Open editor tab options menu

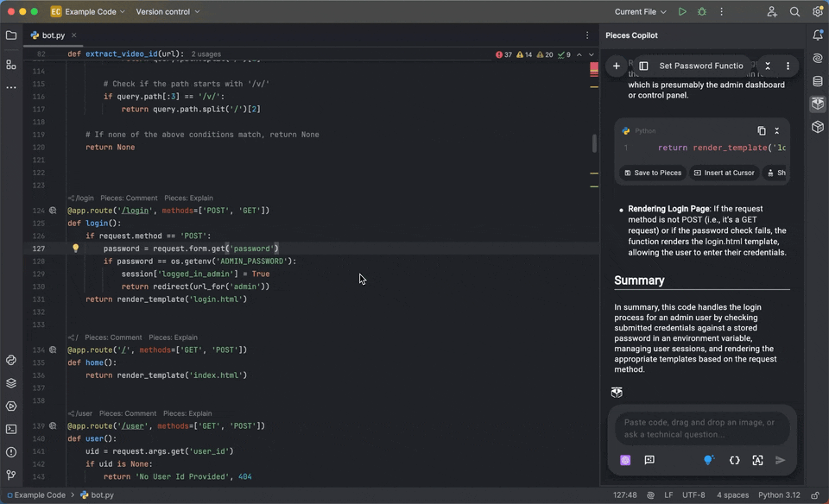click(x=587, y=35)
